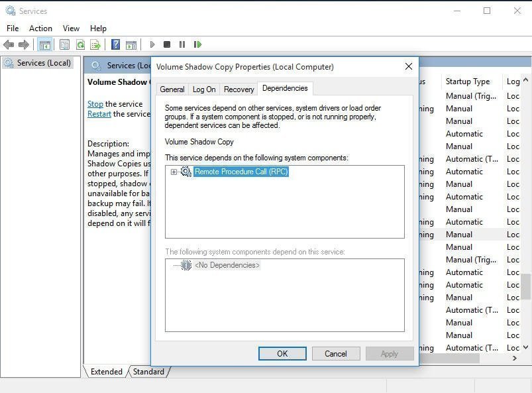Click the OK button
The width and height of the screenshot is (532, 393).
(282, 354)
